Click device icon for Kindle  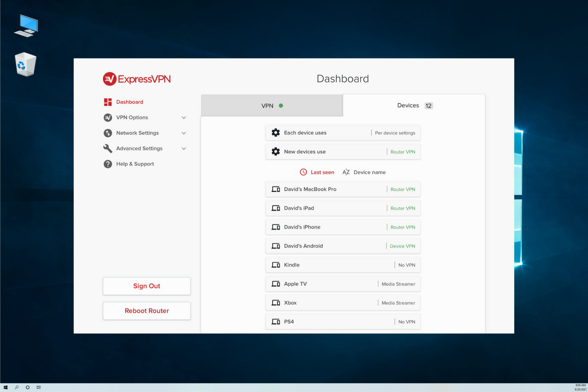coord(276,265)
